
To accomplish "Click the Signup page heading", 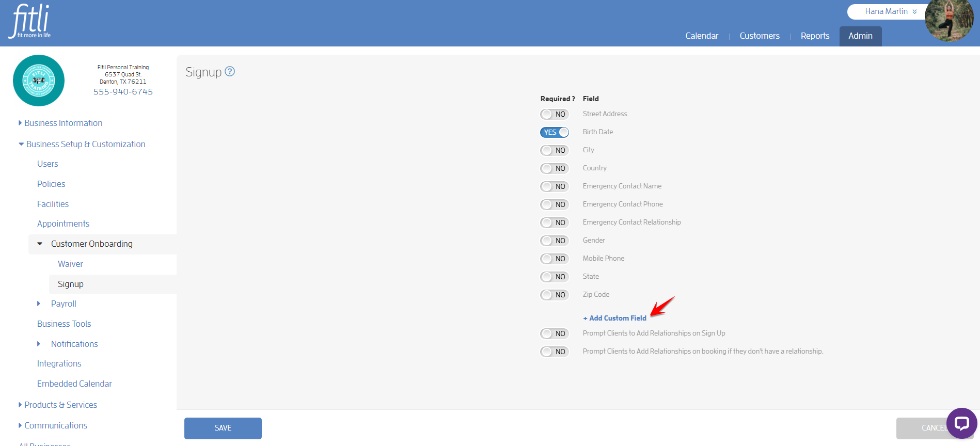I will 203,72.
